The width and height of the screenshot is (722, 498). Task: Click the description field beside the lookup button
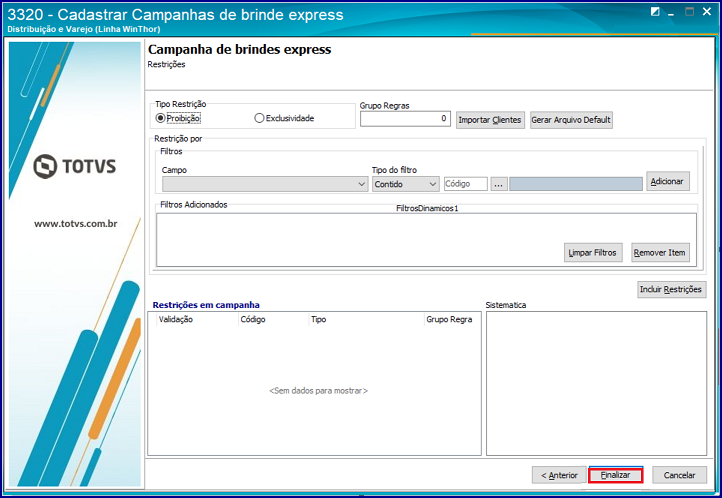576,184
